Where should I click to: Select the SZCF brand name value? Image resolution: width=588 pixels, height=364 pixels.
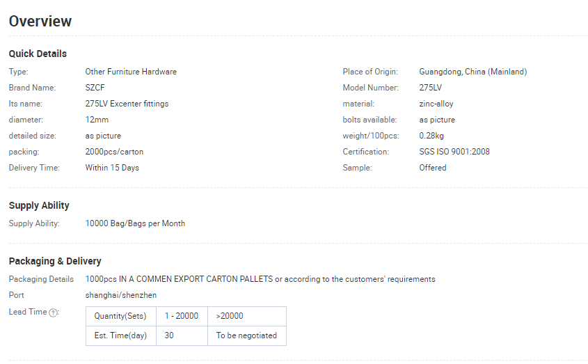(95, 88)
